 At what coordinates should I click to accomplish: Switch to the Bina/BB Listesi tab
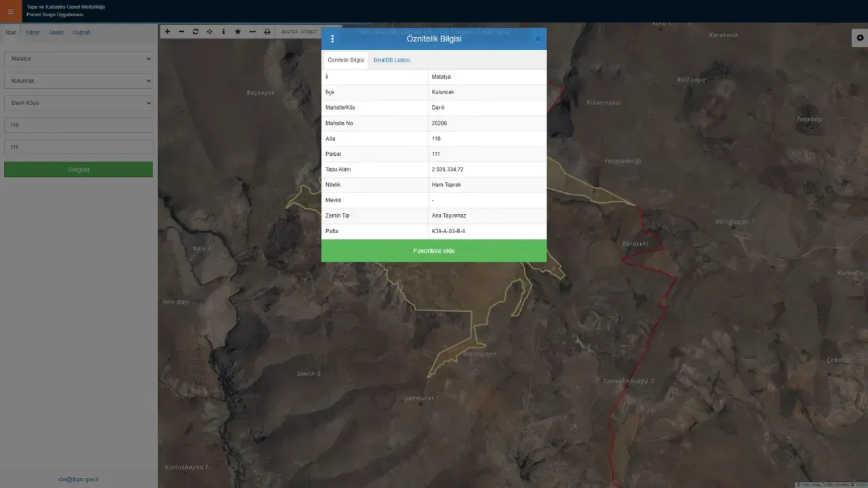click(391, 60)
